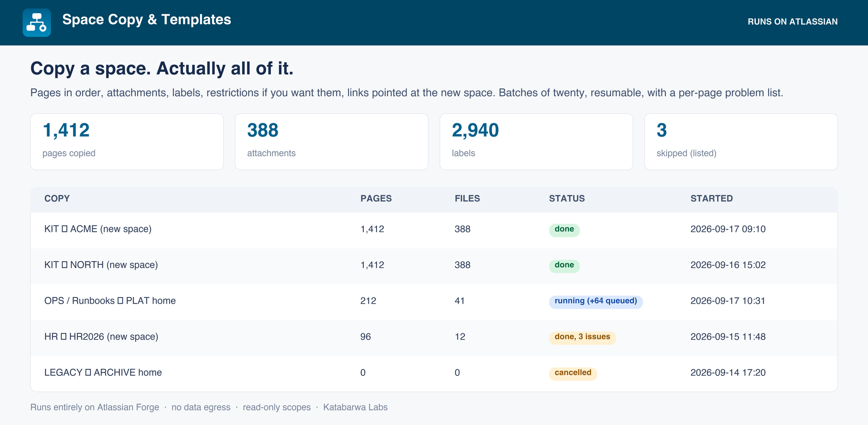Image resolution: width=868 pixels, height=425 pixels.
Task: Click the Runs entirely on Atlassian Forge text
Action: pos(95,407)
